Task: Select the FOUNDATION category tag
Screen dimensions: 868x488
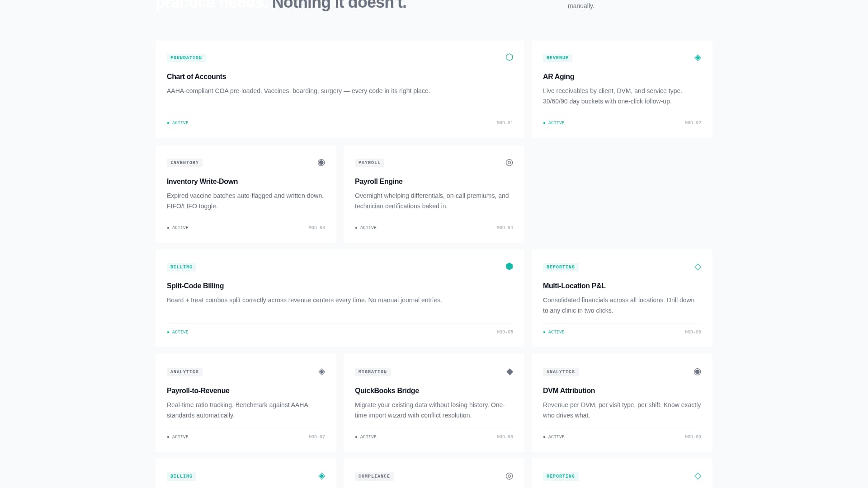Action: 186,58
